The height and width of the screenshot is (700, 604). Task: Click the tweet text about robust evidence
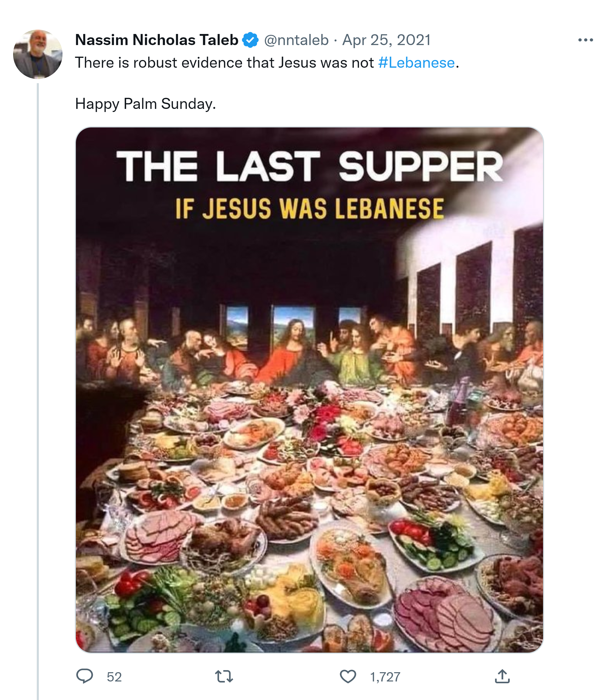[x=225, y=63]
